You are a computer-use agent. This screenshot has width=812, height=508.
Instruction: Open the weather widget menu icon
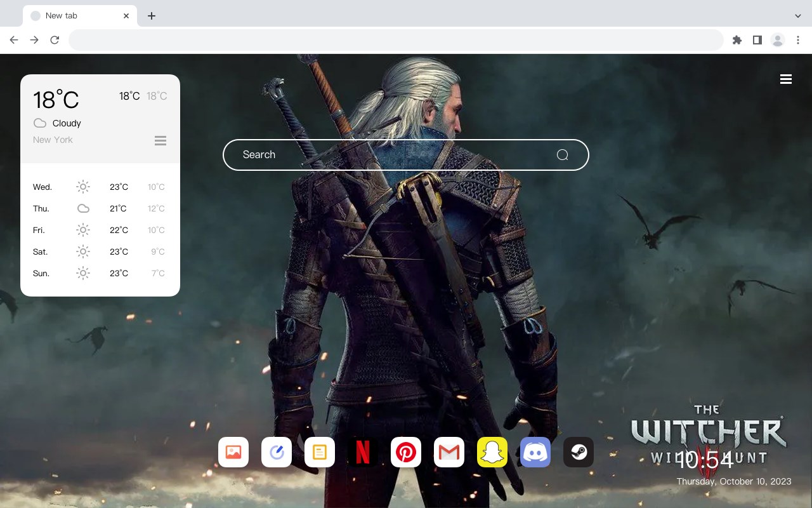click(x=160, y=140)
